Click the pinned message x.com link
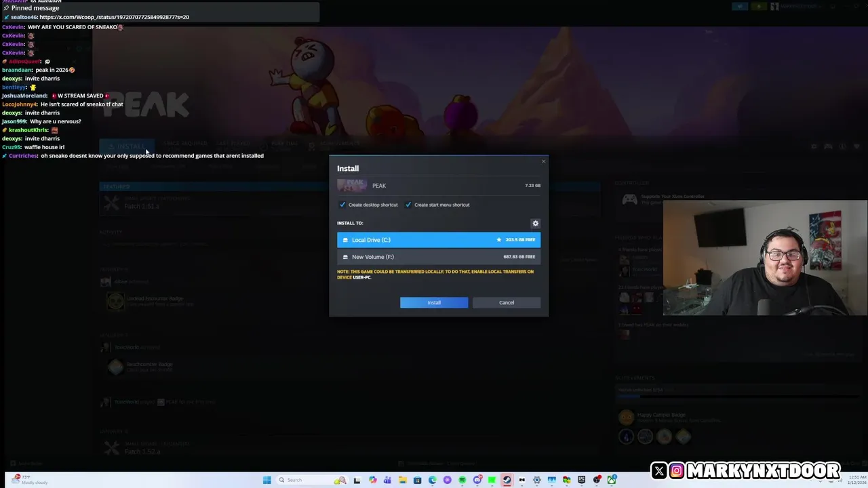The height and width of the screenshot is (488, 868). click(x=114, y=17)
